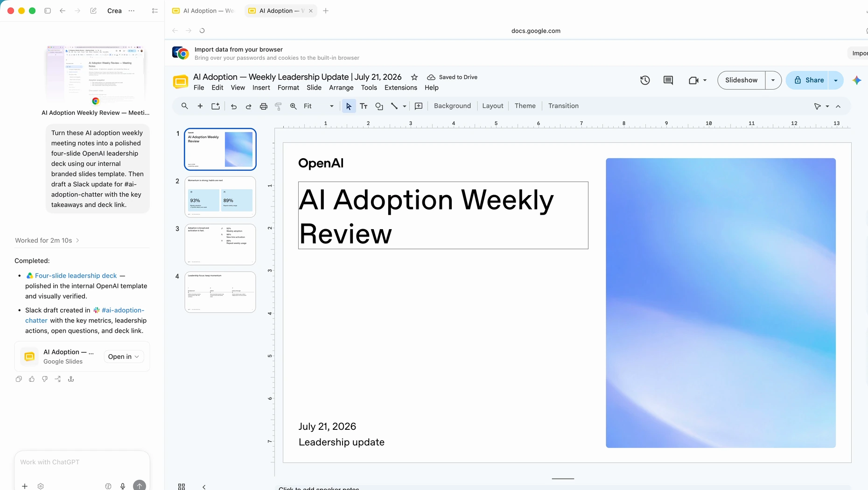Viewport: 868px width, 490px height.
Task: Open the Insert menu
Action: (261, 88)
